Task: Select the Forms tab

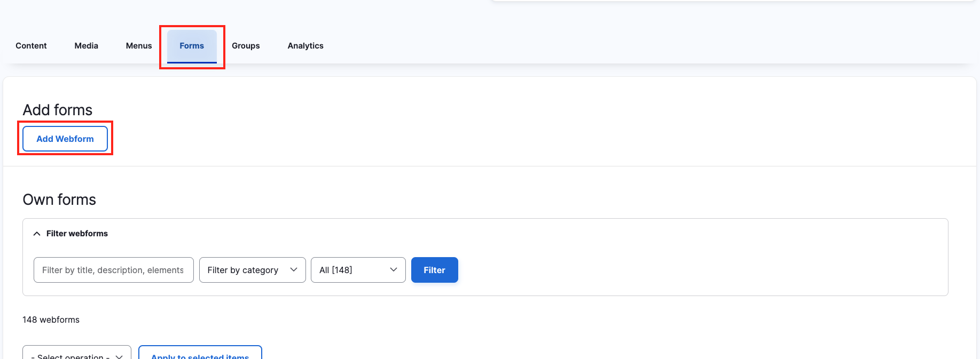Action: [192, 46]
